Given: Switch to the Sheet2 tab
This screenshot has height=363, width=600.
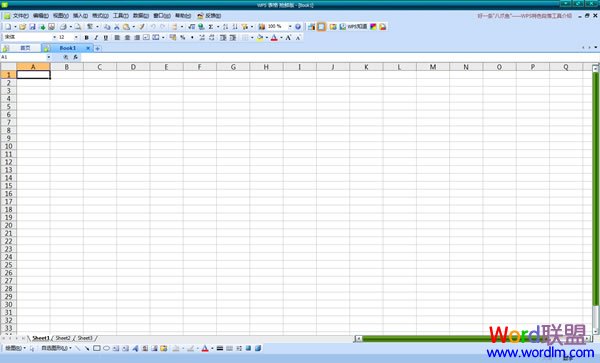Looking at the screenshot, I should pos(63,338).
